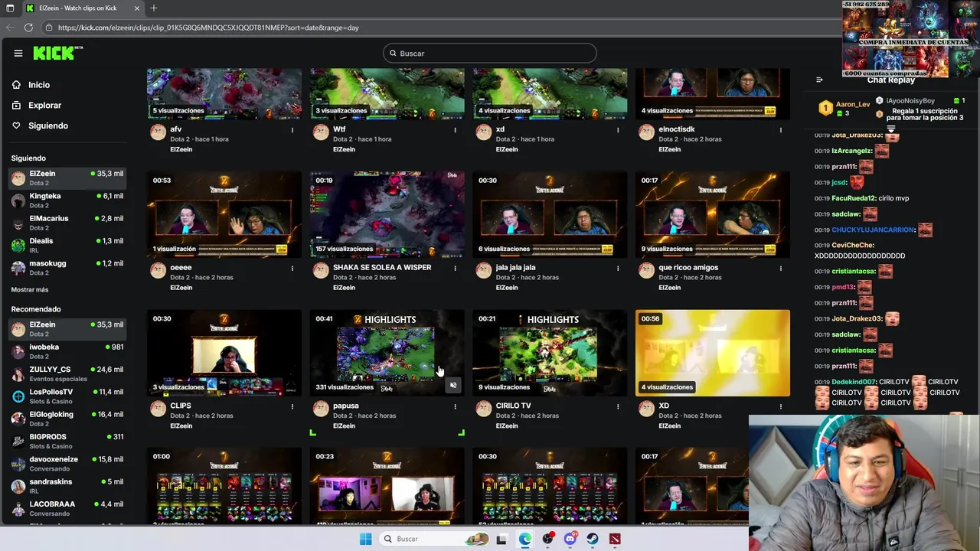Open options menu for clip papusa
Viewport: 980px width, 551px height.
[x=456, y=407]
